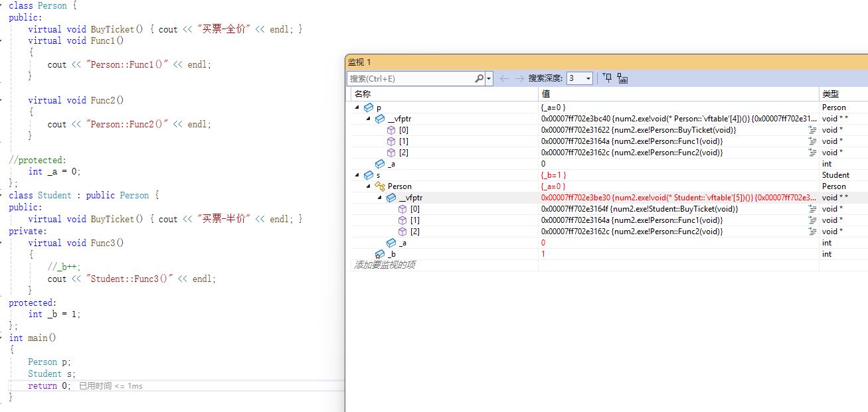Click the red Student::`vftable'[5] value

point(679,198)
